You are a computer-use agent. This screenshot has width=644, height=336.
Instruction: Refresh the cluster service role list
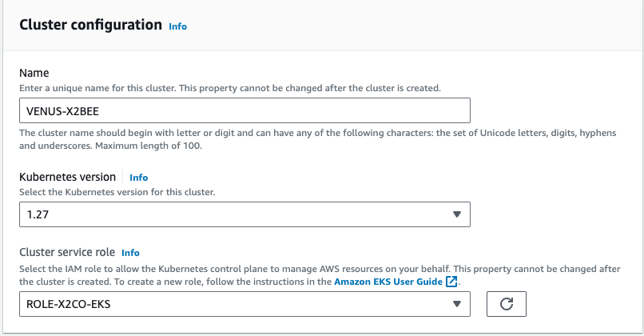coord(505,303)
